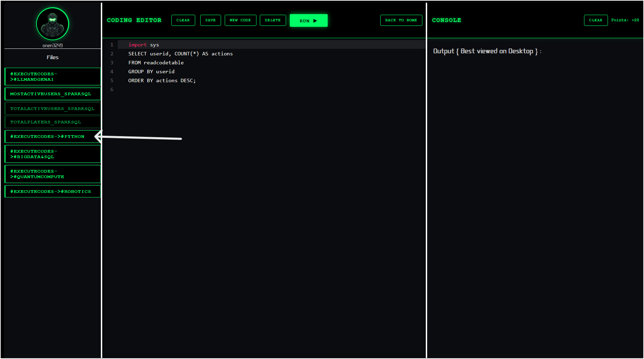644x359 pixels.
Task: Click the user avatar profile picture
Action: [x=53, y=24]
